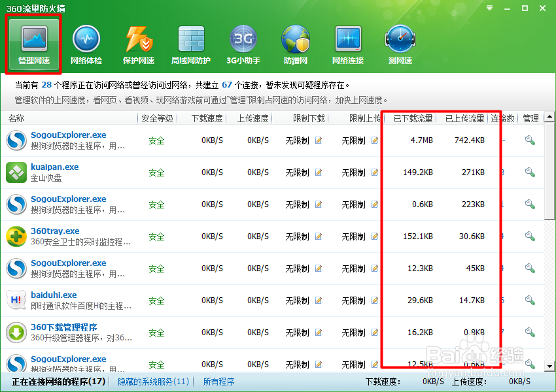
Task: Sort by 管理 column header
Action: point(531,118)
